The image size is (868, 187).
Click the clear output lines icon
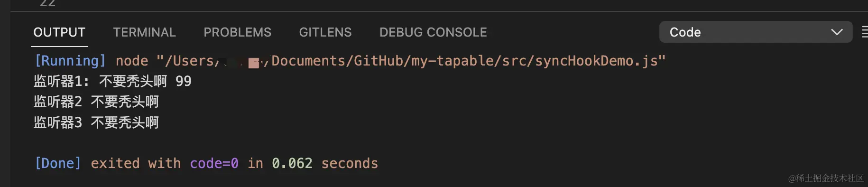(x=864, y=32)
